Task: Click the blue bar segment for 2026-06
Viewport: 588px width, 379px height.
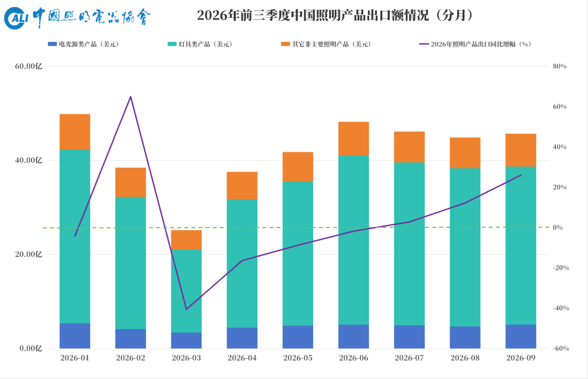Action: pyautogui.click(x=354, y=337)
